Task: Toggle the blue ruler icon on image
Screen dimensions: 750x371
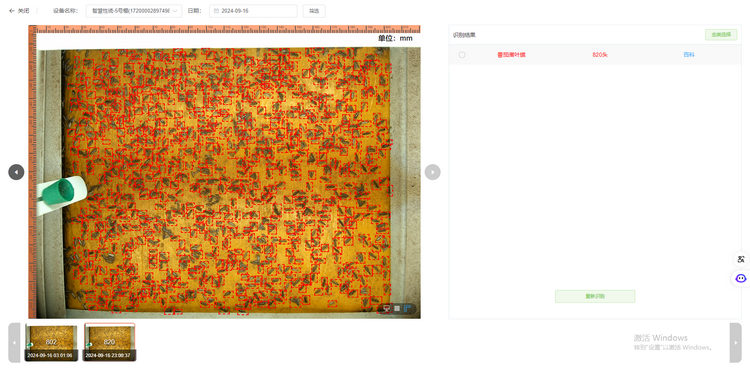Action: tap(408, 308)
